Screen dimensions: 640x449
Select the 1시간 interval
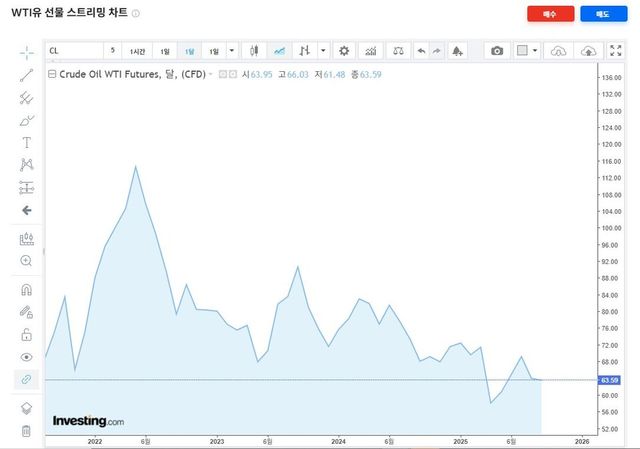(137, 51)
